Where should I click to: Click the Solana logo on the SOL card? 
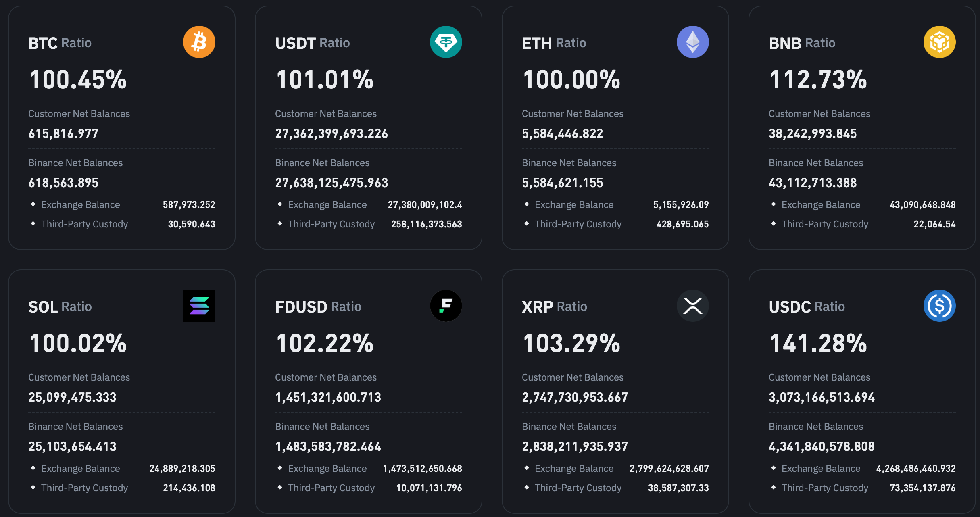[199, 306]
